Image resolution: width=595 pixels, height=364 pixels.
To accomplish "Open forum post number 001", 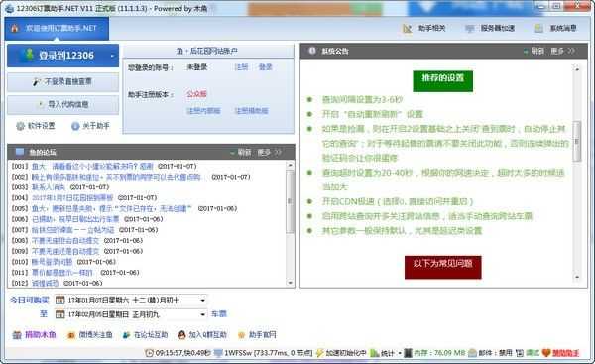I will (102, 167).
